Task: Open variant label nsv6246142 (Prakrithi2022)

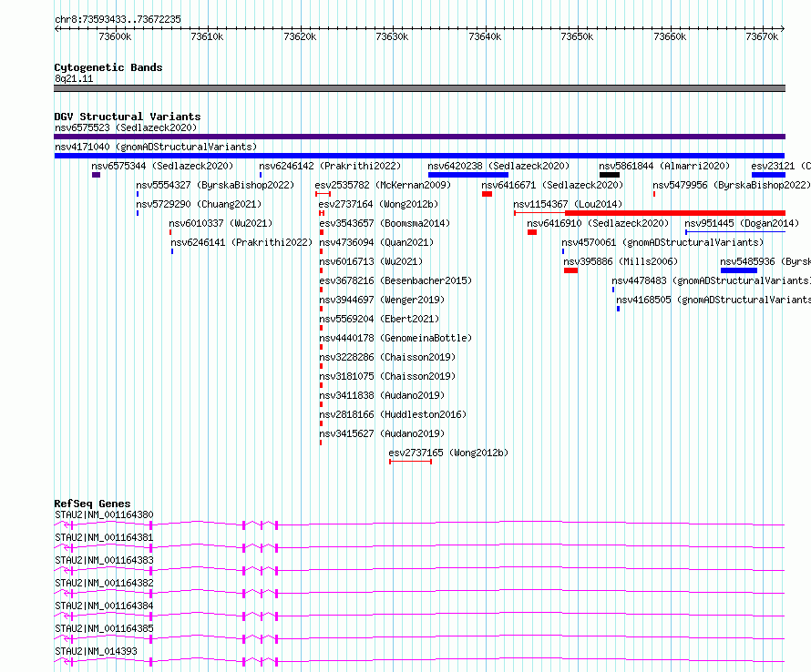Action: click(x=330, y=166)
